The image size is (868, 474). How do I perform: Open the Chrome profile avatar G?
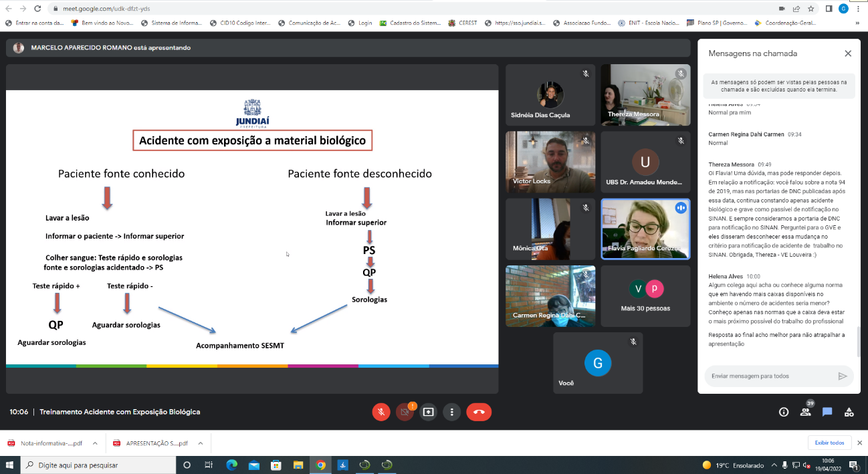tap(843, 9)
